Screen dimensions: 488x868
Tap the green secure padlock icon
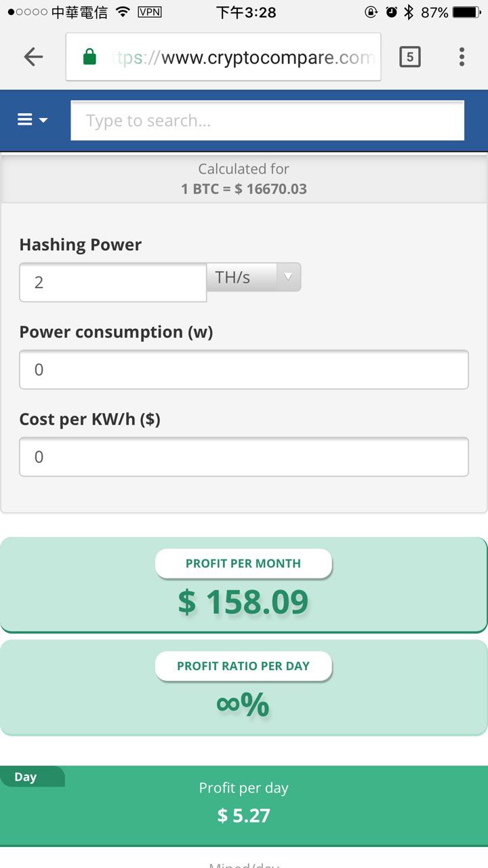tap(89, 57)
